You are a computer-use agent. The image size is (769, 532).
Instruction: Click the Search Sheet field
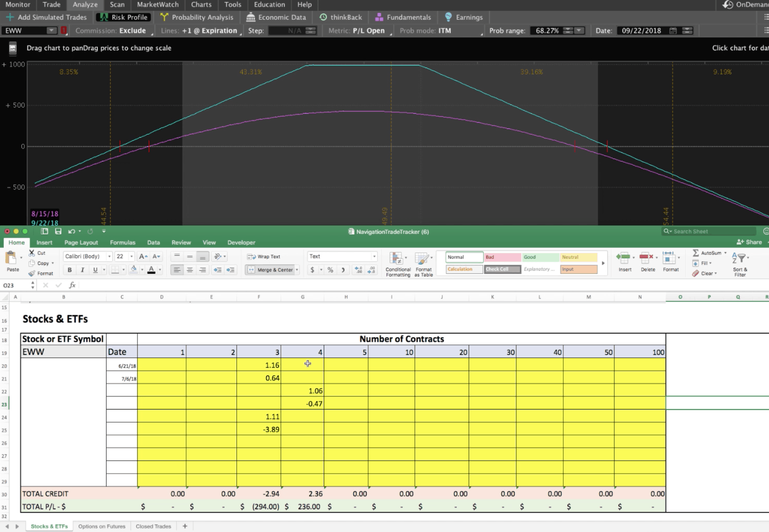tap(709, 231)
